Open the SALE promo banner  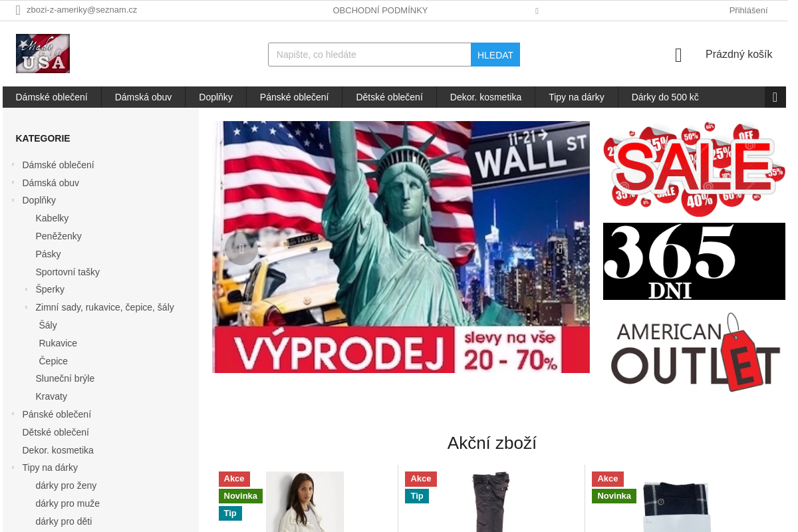tap(694, 169)
